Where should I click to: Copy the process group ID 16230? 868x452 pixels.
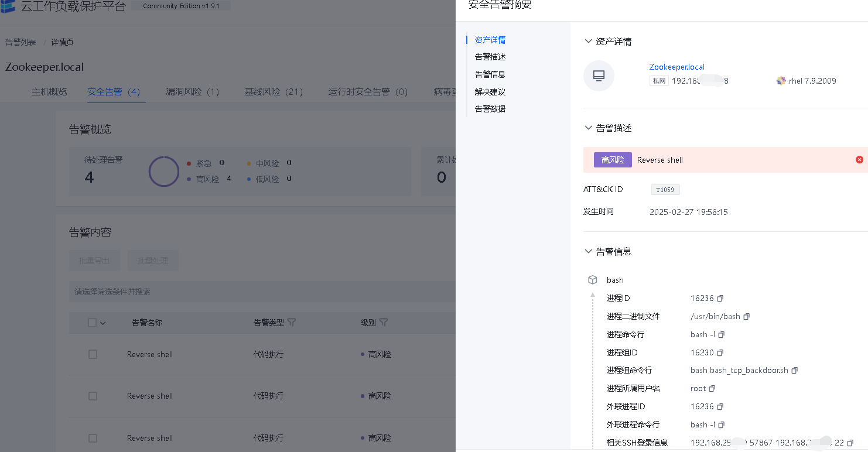720,353
